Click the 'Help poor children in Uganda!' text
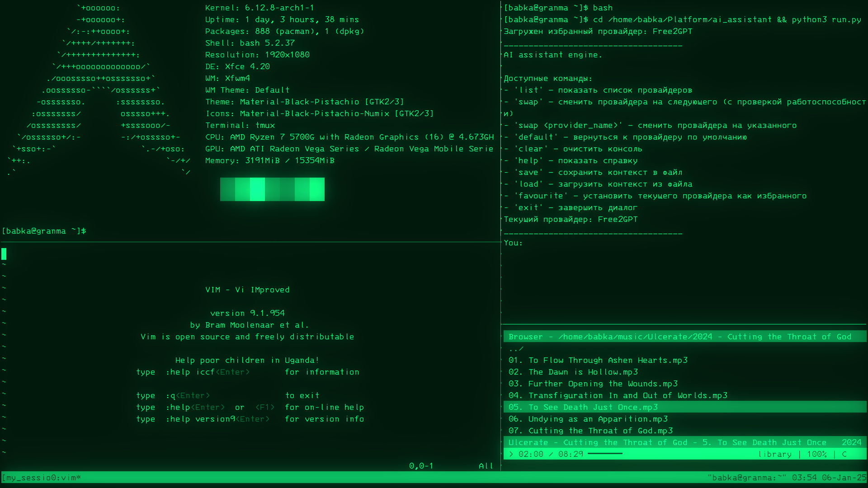This screenshot has width=868, height=488. click(x=247, y=360)
